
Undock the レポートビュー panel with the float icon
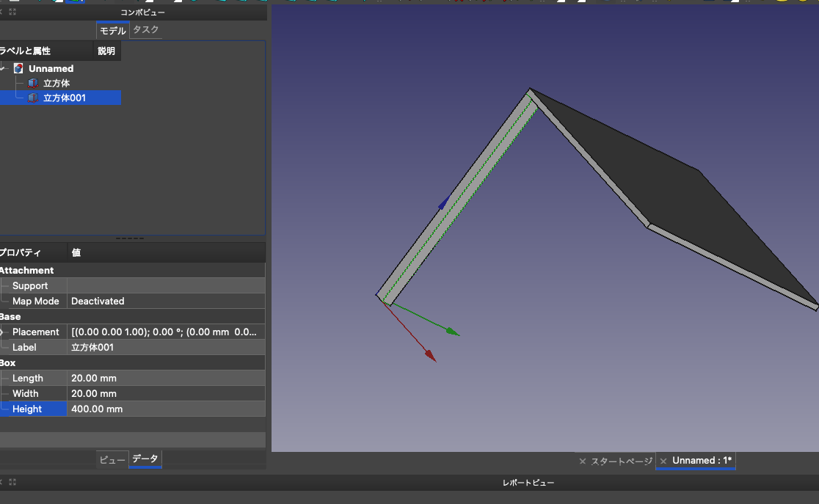coord(12,482)
